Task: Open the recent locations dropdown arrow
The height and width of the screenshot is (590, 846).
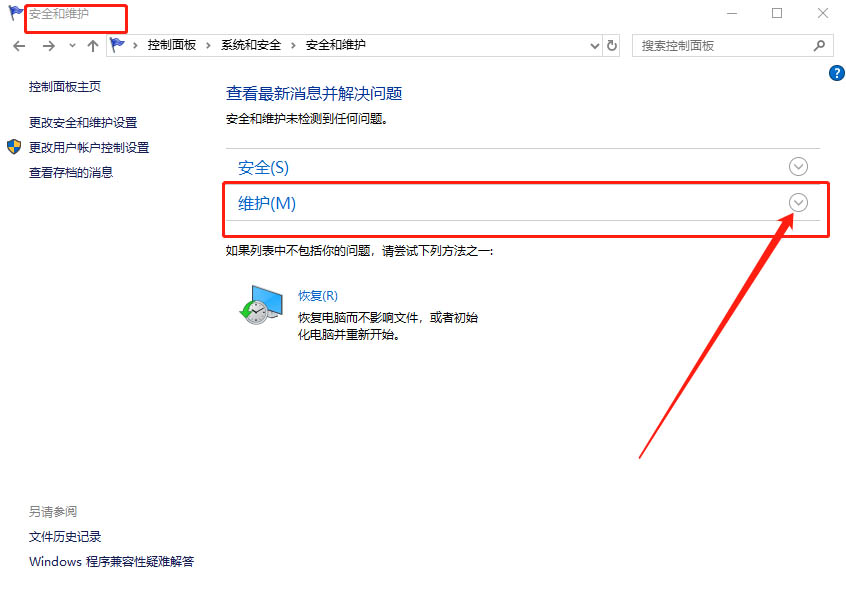Action: (x=72, y=46)
